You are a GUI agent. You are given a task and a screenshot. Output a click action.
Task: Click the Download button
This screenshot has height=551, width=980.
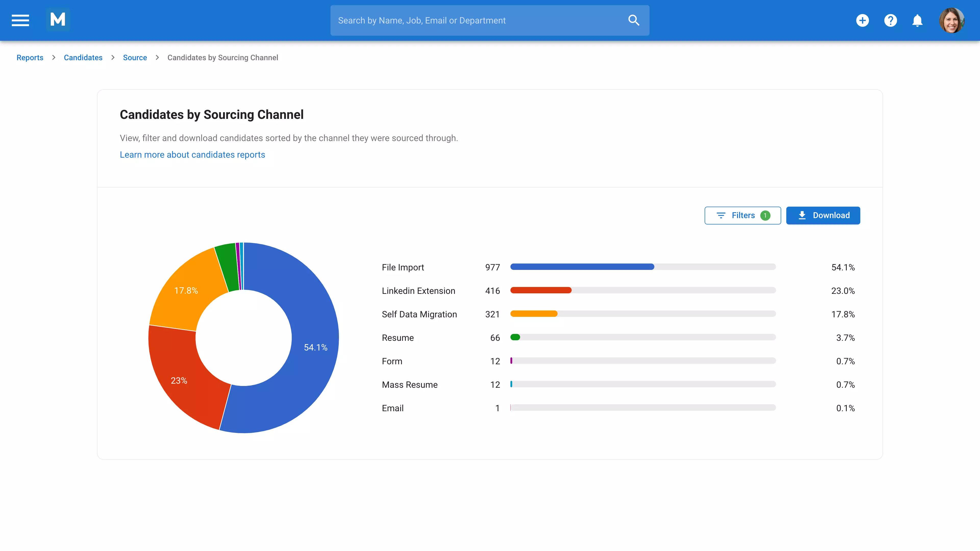823,215
